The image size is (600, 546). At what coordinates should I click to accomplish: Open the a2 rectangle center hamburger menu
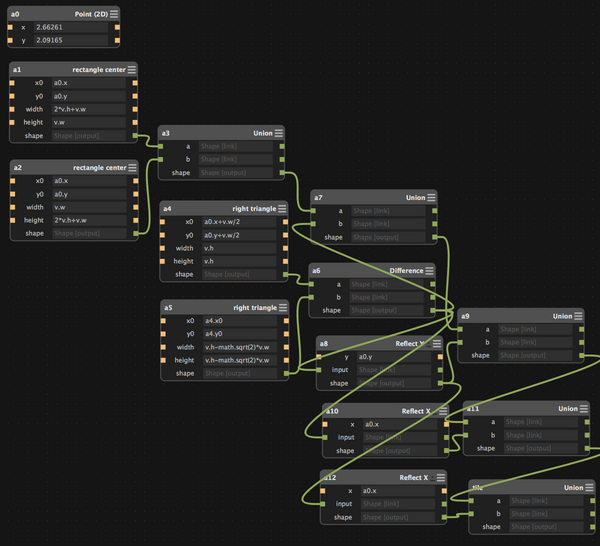tap(132, 168)
